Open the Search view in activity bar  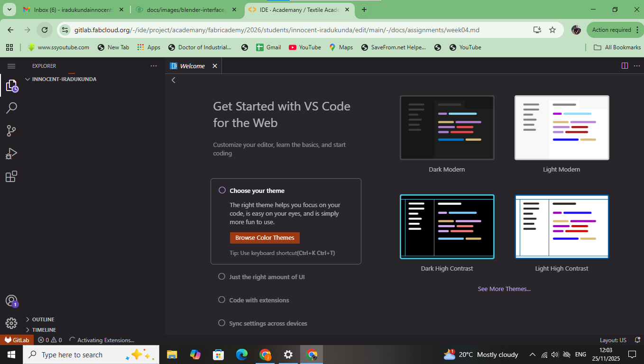pyautogui.click(x=11, y=108)
